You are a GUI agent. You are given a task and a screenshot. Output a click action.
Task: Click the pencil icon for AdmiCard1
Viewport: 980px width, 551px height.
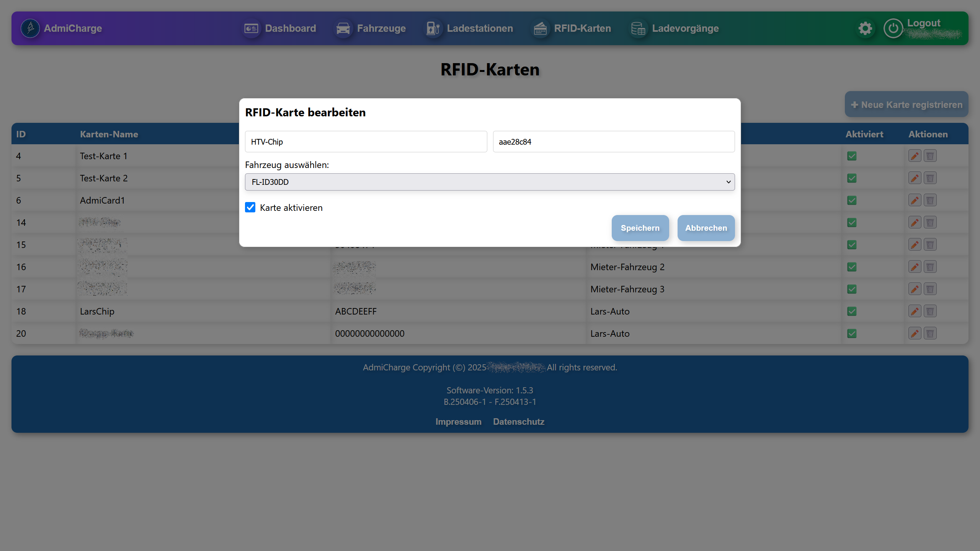pos(915,201)
